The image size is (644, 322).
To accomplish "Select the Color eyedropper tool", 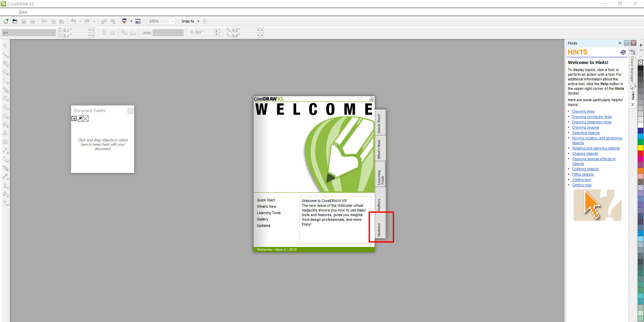I will [x=5, y=177].
